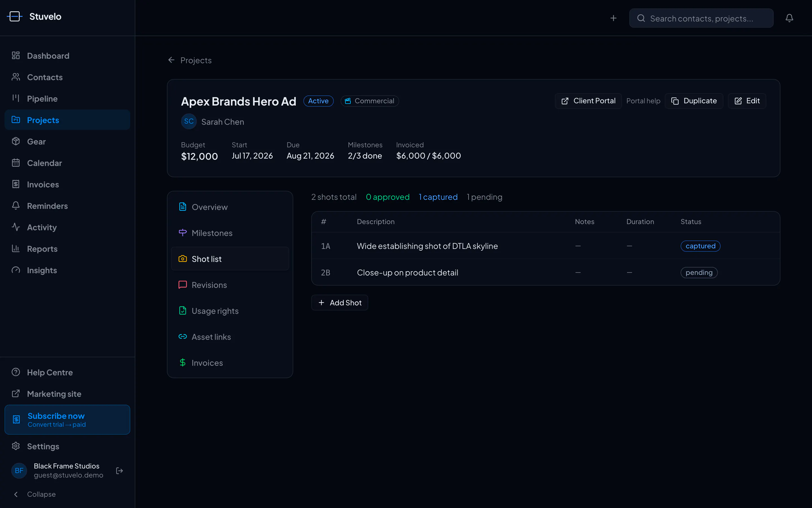Open Settings in the sidebar

(67, 446)
